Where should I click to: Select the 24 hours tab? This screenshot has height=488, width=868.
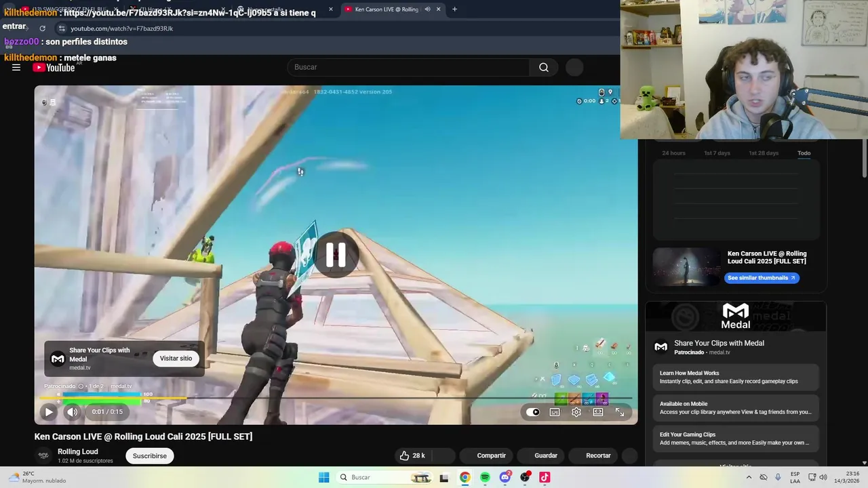coord(673,153)
